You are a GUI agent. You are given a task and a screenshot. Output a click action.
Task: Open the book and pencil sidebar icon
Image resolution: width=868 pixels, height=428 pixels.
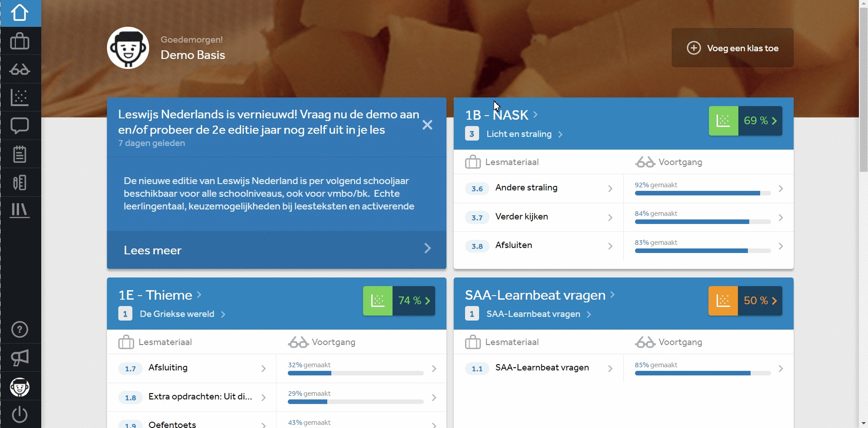tap(20, 182)
